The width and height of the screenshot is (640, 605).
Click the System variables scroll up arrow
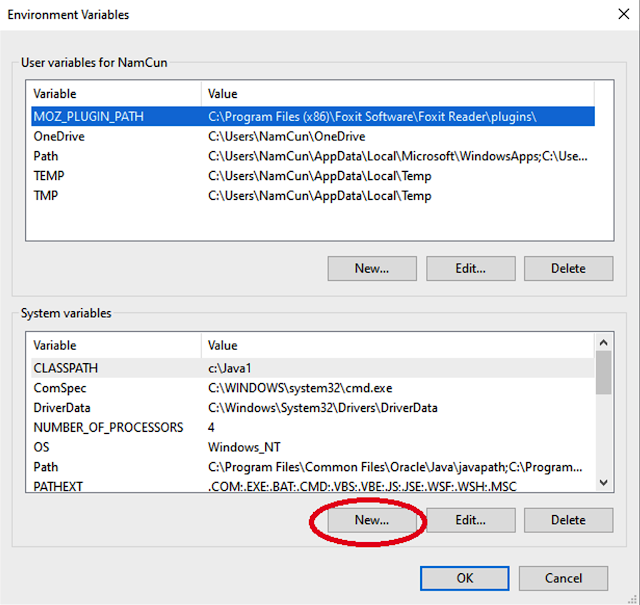(x=604, y=343)
